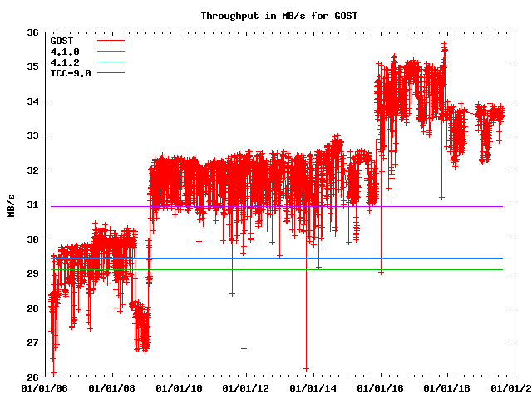Click the red GOST line sample in legend
Image resolution: width=532 pixels, height=399 pixels.
(x=111, y=40)
